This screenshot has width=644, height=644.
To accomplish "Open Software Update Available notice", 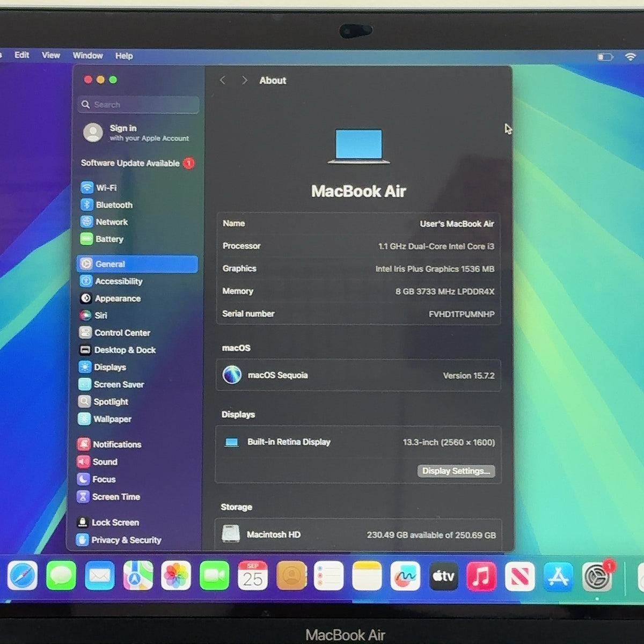I will point(137,163).
